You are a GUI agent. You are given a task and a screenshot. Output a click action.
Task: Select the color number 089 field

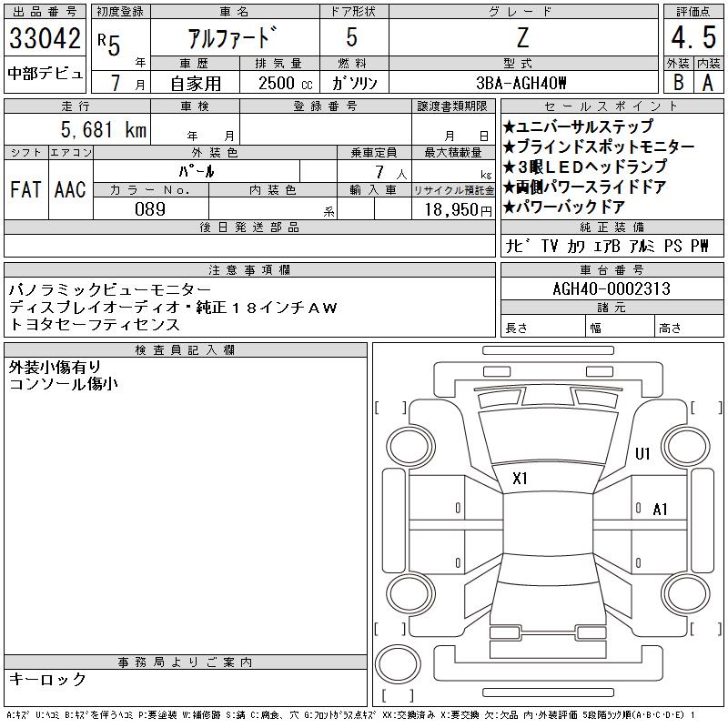(150, 208)
